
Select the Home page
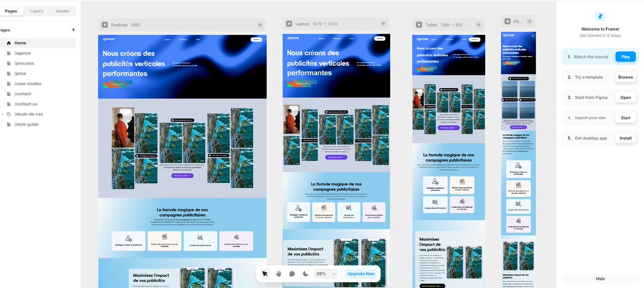pos(38,43)
